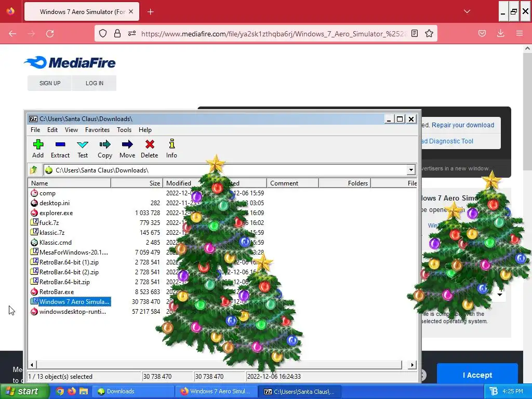Click the Klassic.cmd file icon
The height and width of the screenshot is (399, 532).
coord(34,242)
